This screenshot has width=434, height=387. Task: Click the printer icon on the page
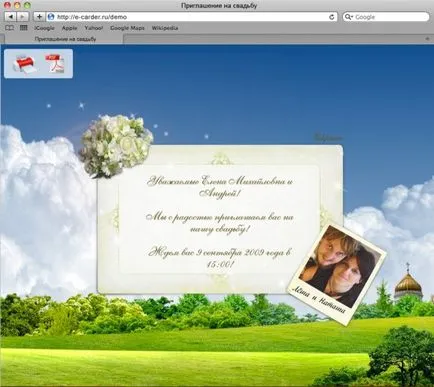(24, 64)
